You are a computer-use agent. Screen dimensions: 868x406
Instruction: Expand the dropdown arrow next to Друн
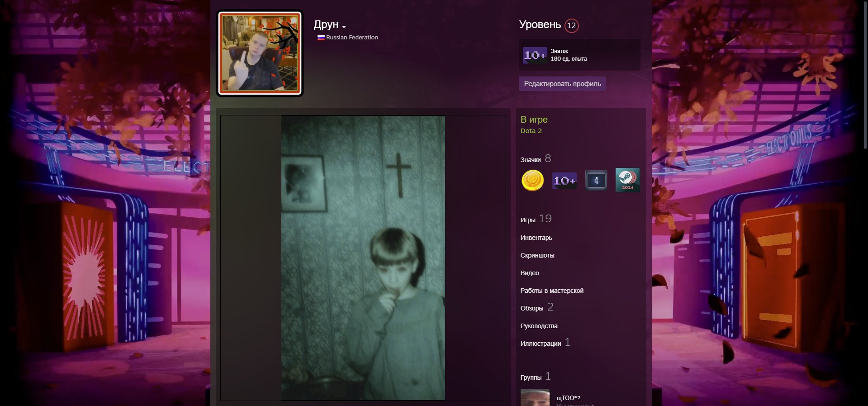pyautogui.click(x=344, y=27)
